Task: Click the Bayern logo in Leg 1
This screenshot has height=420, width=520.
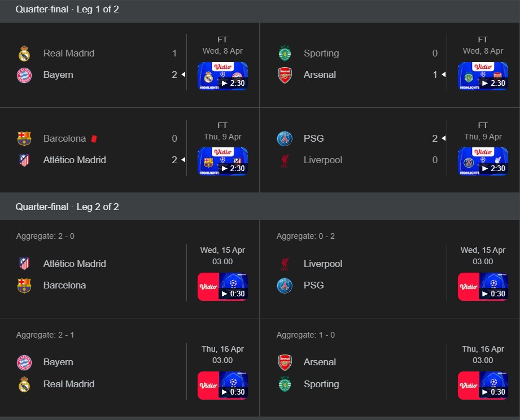Action: pyautogui.click(x=24, y=75)
